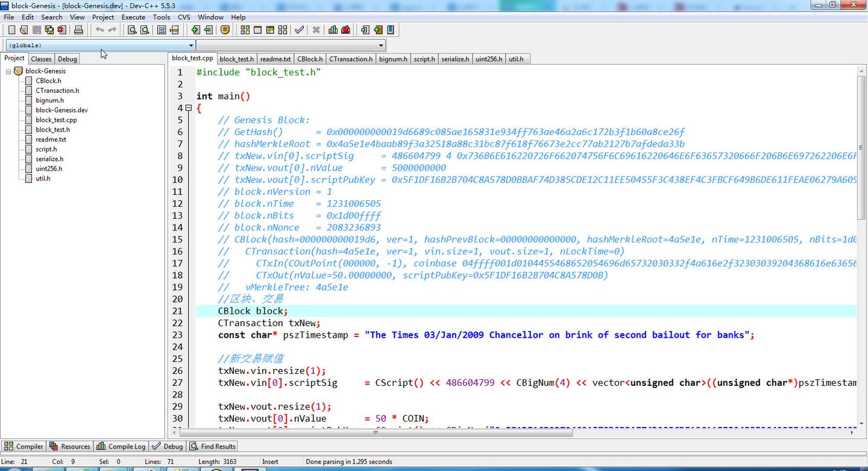This screenshot has width=868, height=471.
Task: Open the CVS menu
Action: (x=184, y=17)
